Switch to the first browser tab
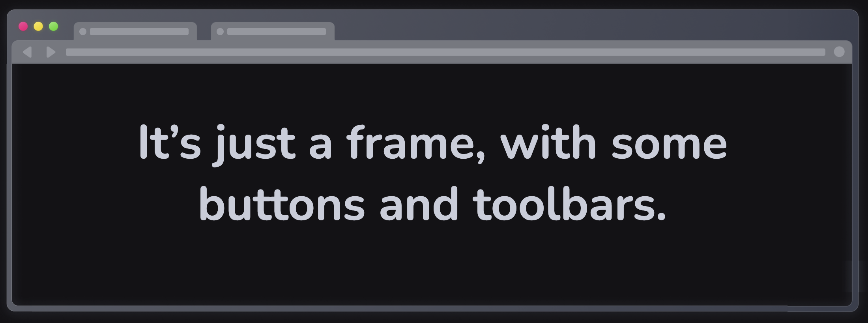The height and width of the screenshot is (323, 868). pos(135,32)
